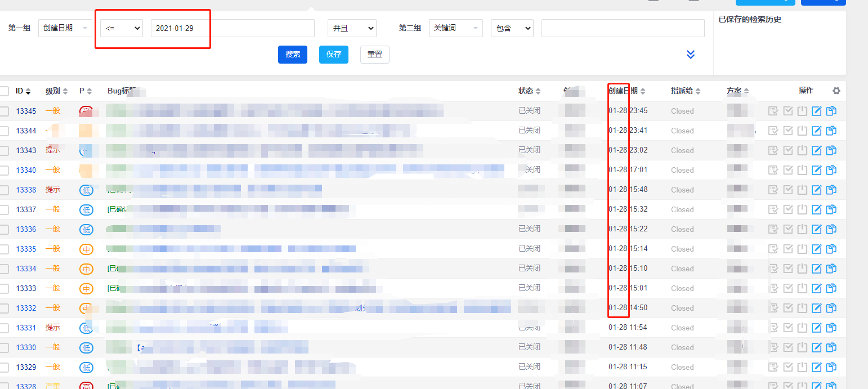Viewport: 868px width, 389px height.
Task: Tick the checkbox for bug 13344
Action: (x=4, y=131)
